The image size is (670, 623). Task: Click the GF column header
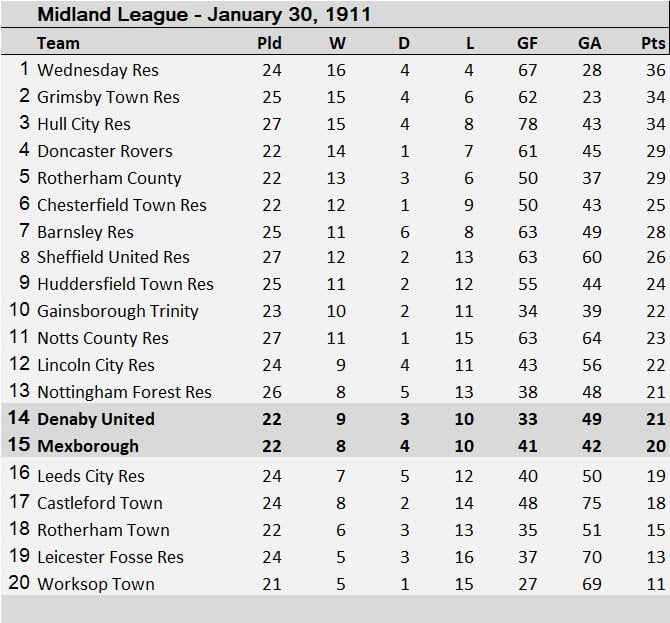527,43
